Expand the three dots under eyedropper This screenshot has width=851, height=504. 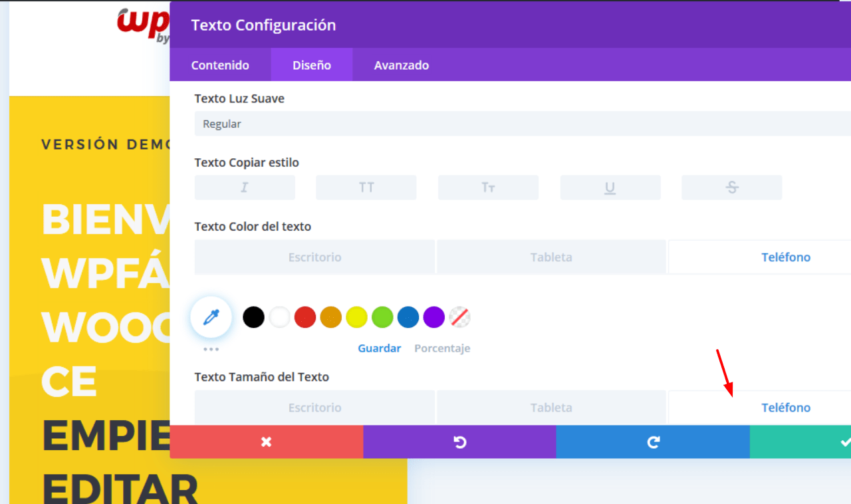(x=211, y=349)
